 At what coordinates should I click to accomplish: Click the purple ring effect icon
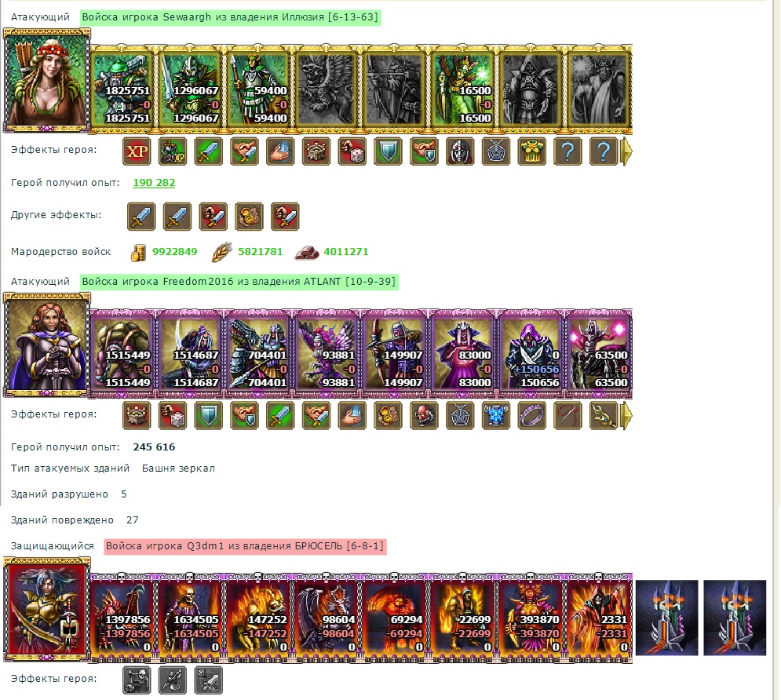531,416
